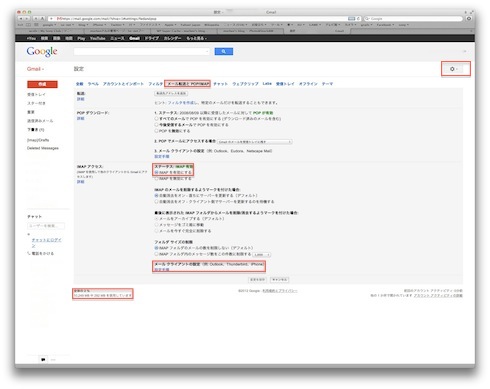
Task: Click the save changes button
Action: 257,279
